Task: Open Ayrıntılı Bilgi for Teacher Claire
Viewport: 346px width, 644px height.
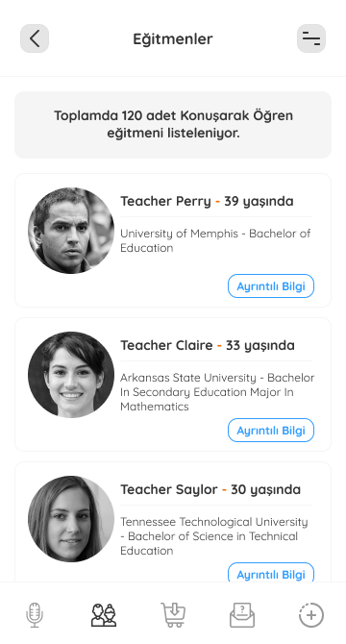Action: (271, 430)
